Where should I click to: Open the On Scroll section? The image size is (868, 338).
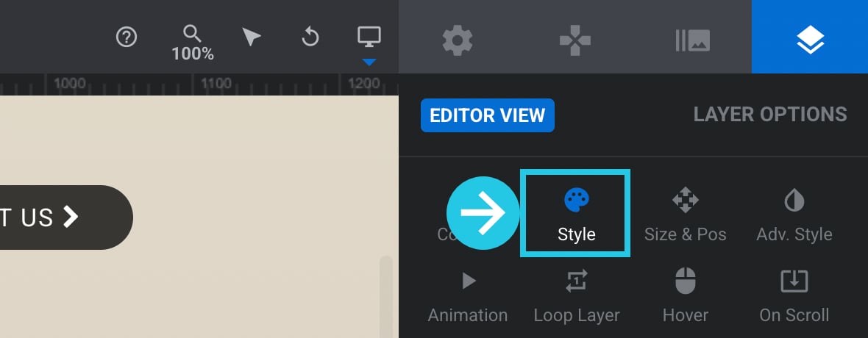click(794, 297)
